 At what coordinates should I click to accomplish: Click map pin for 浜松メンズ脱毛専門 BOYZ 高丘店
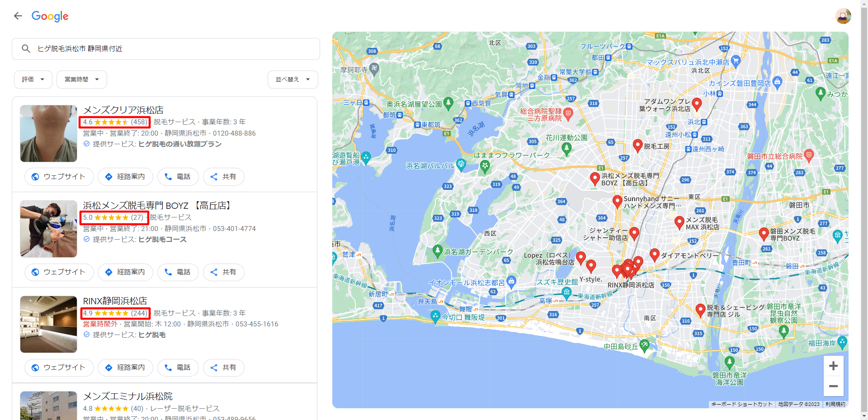pyautogui.click(x=595, y=179)
